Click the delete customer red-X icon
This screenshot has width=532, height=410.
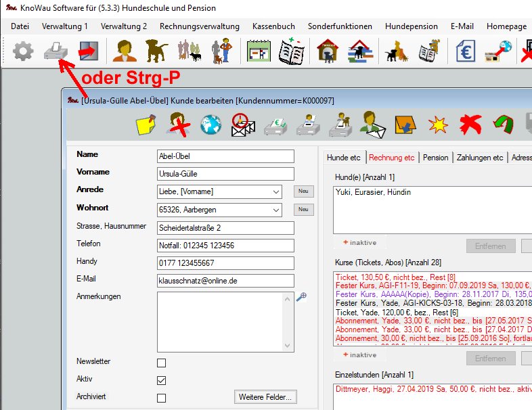click(179, 125)
